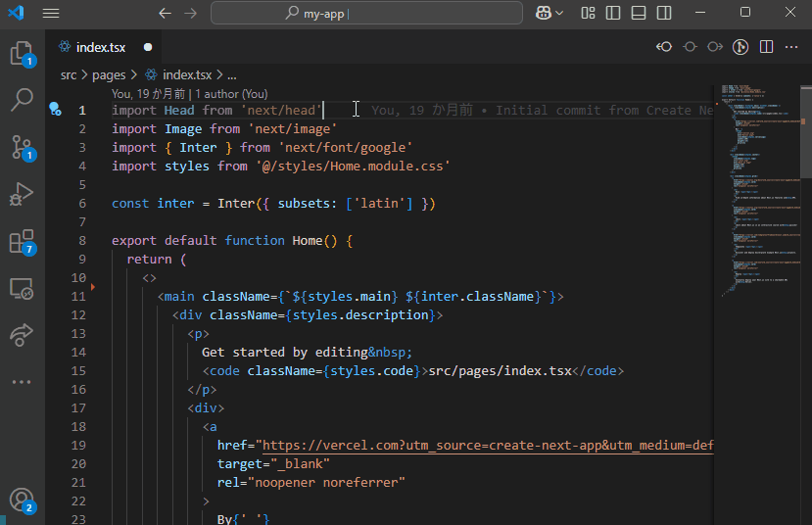Click the Visual Studio Code logo icon
Image resolution: width=812 pixels, height=525 pixels.
click(x=16, y=13)
